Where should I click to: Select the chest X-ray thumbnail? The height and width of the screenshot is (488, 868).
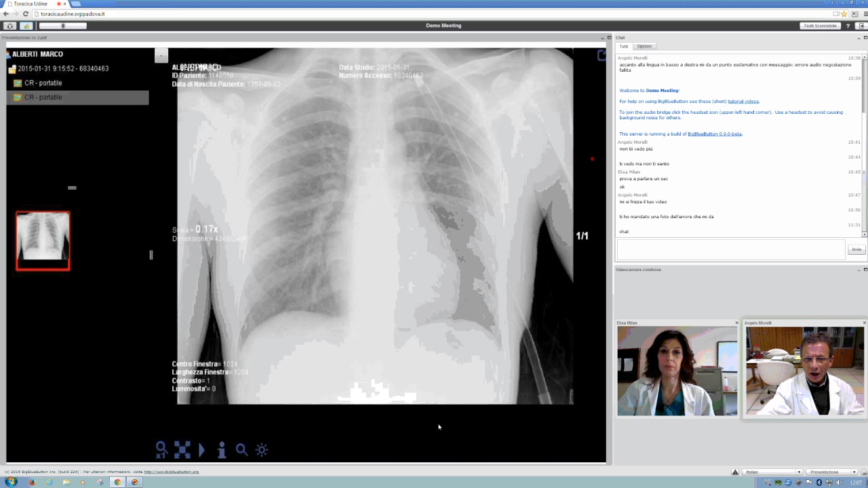tap(43, 241)
